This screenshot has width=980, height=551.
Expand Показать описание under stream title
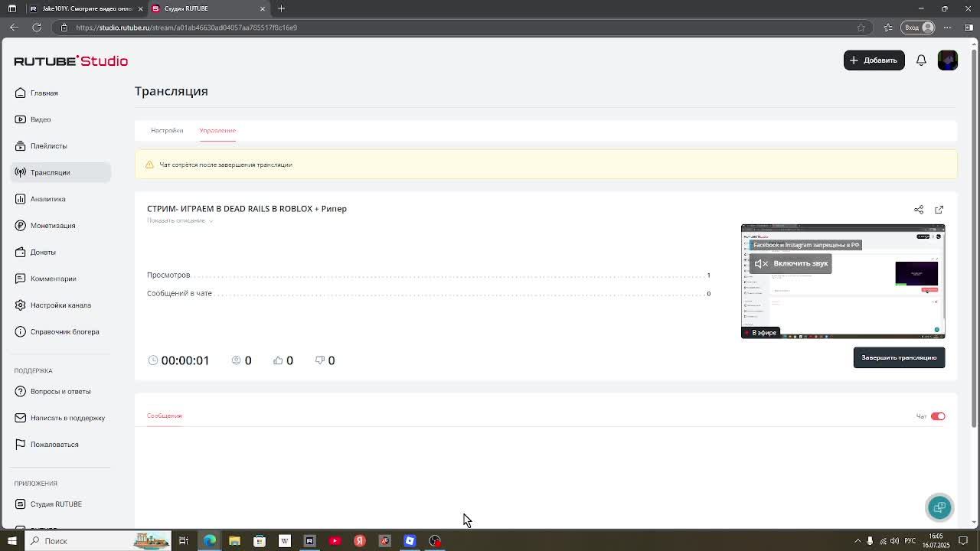click(180, 220)
